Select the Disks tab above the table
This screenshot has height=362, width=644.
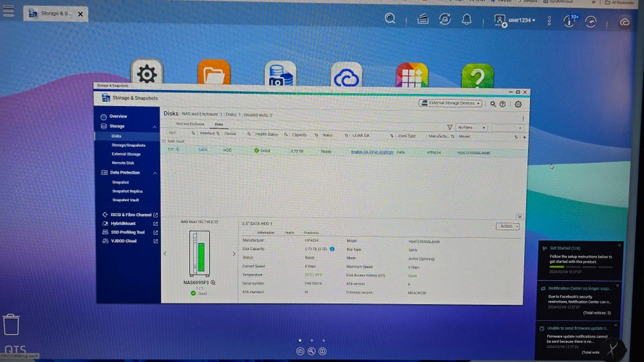pos(219,125)
